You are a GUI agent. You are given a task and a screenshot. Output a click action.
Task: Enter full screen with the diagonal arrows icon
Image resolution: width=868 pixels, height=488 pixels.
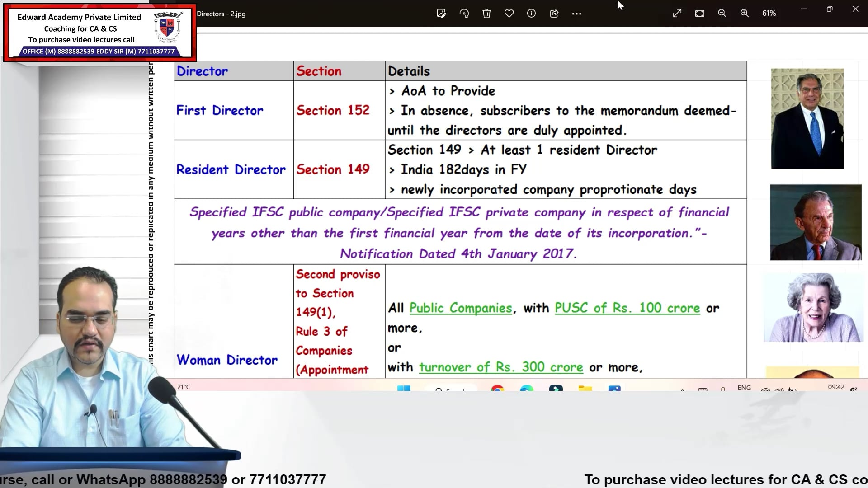pos(677,14)
